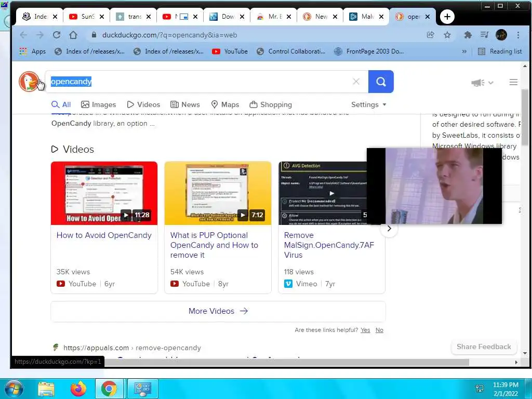Open the Apps bookmark shortcut
The image size is (532, 399).
click(33, 51)
